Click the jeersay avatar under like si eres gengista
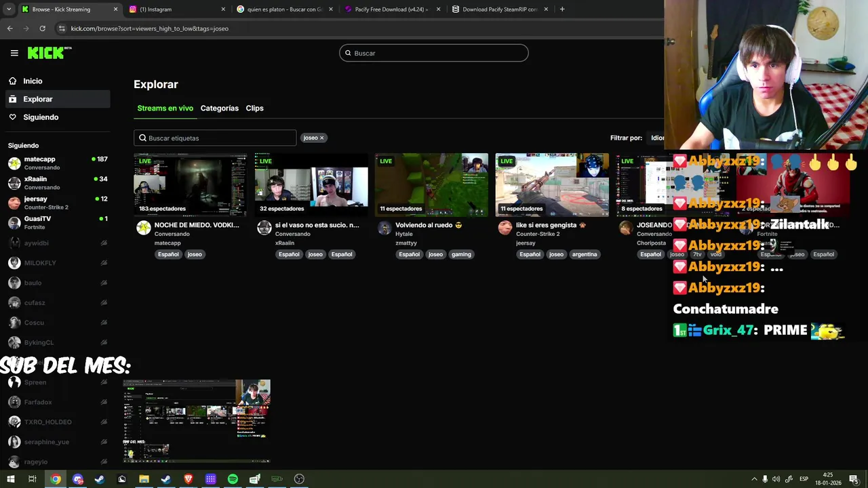Screen dimensions: 868x488 point(505,228)
